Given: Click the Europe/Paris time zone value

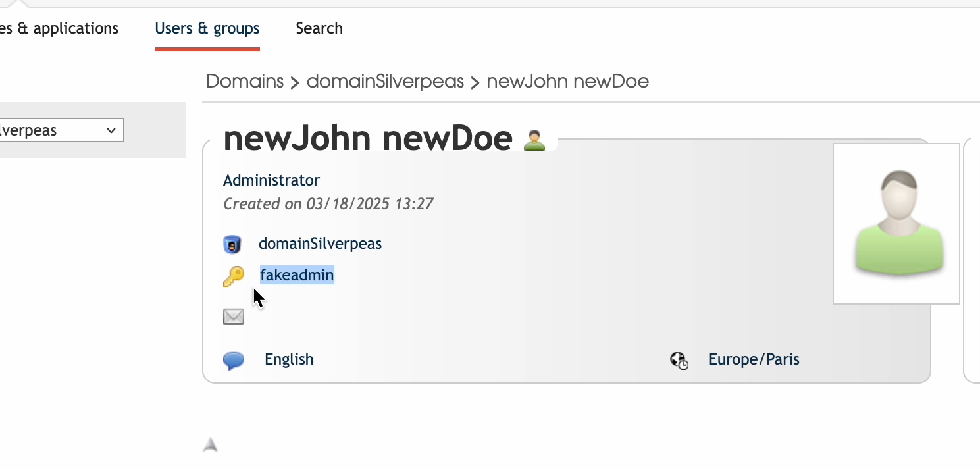Looking at the screenshot, I should coord(754,359).
